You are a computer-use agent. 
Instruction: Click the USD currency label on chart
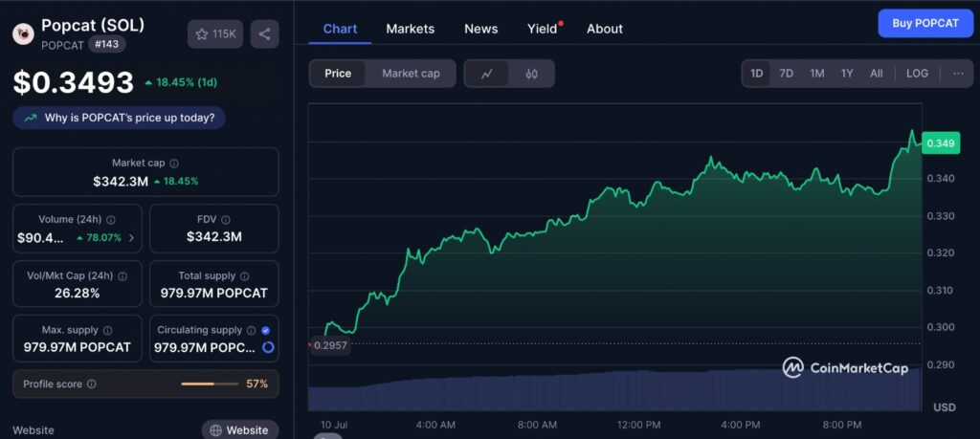945,407
